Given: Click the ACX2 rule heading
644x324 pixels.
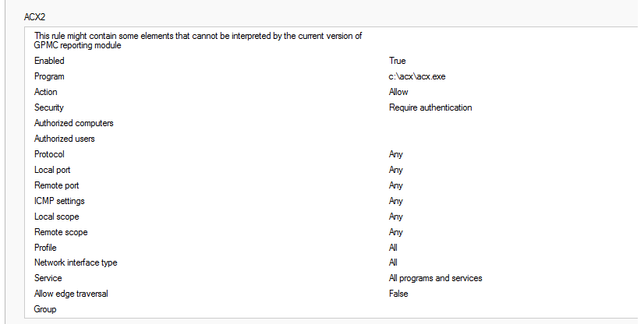Looking at the screenshot, I should 36,16.
